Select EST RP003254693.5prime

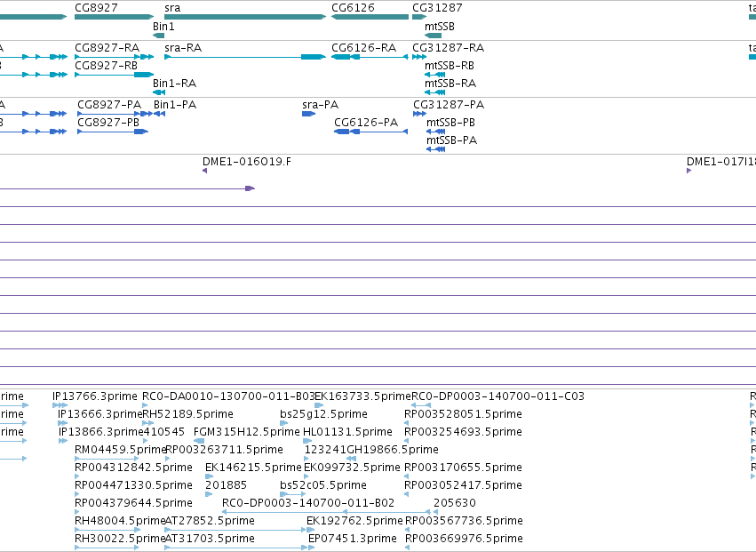[407, 441]
